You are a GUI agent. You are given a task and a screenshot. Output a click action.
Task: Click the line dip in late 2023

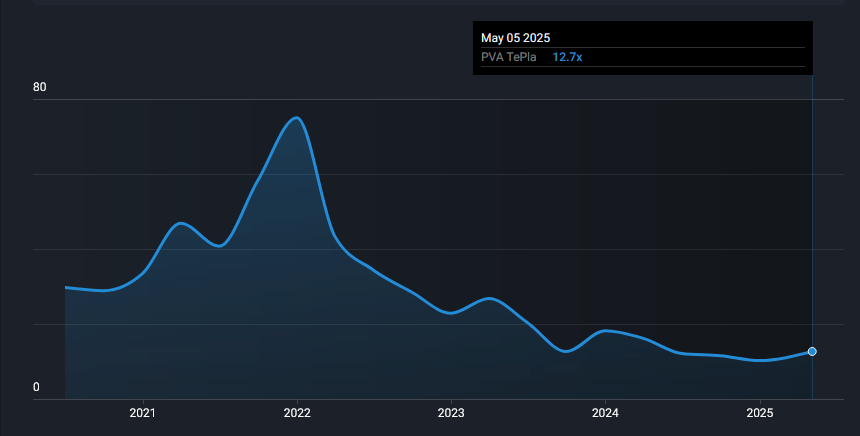[567, 351]
